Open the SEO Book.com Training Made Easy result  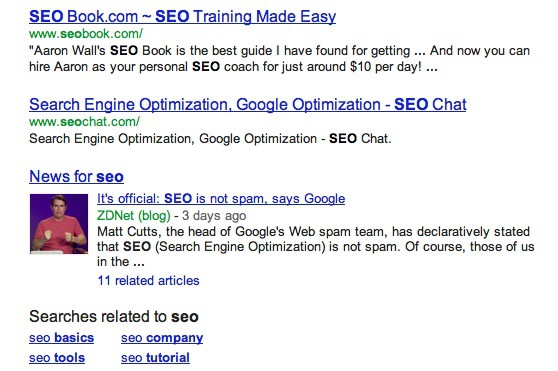(x=182, y=17)
